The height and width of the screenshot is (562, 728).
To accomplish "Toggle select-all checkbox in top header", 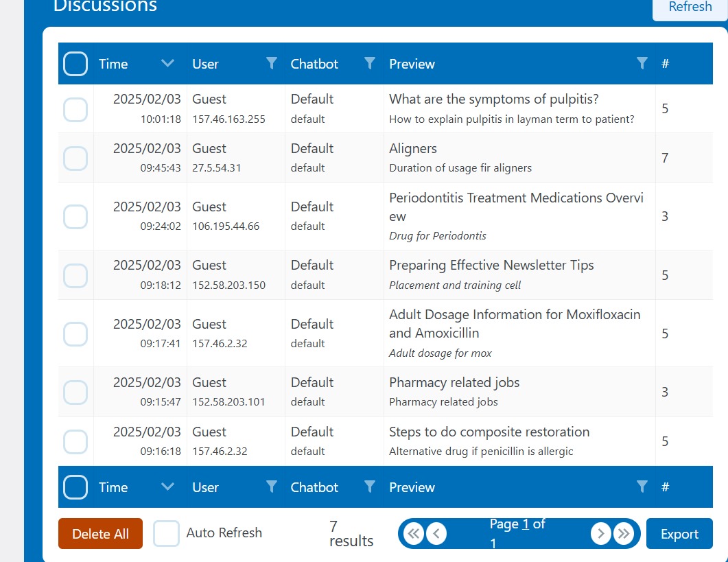I will tap(75, 64).
